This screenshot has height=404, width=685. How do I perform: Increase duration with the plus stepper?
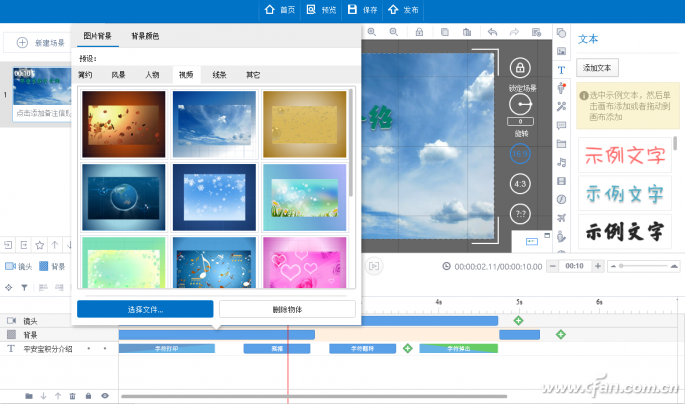click(598, 266)
